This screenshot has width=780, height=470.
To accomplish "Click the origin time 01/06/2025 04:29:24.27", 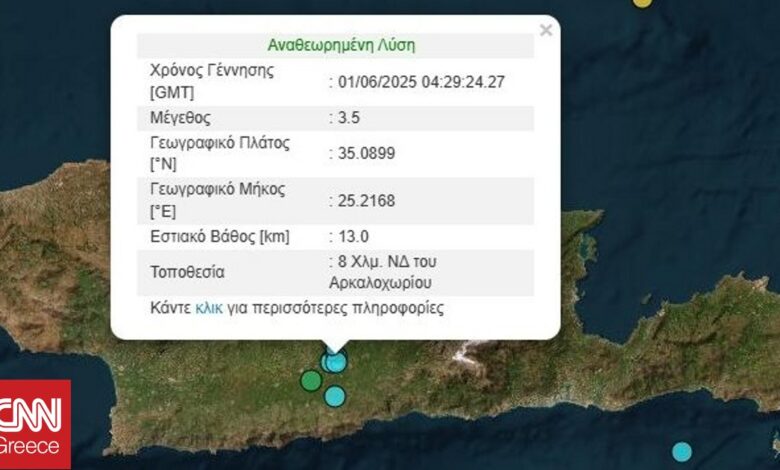I will point(420,82).
